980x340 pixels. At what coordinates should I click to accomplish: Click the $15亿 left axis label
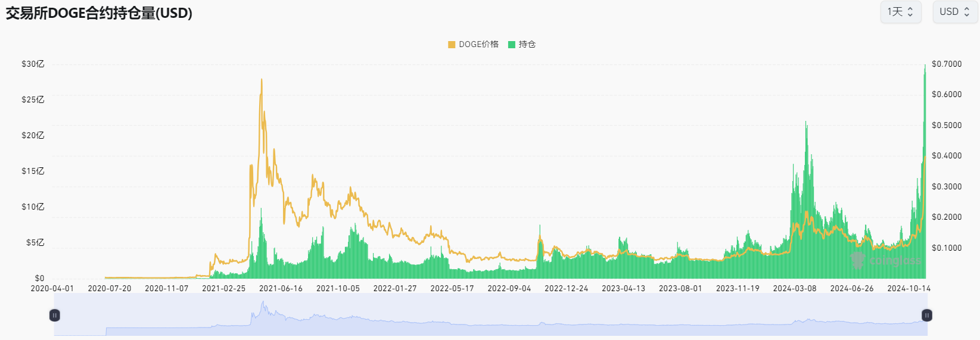(33, 171)
